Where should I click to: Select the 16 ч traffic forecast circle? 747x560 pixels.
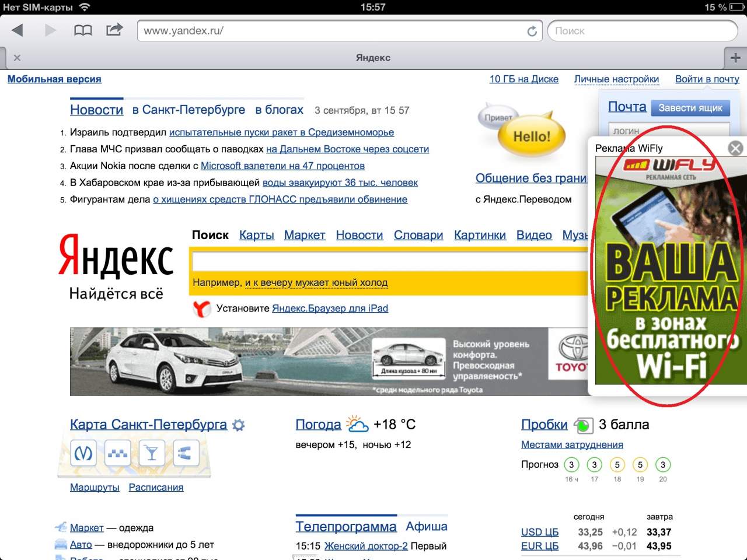click(x=571, y=465)
